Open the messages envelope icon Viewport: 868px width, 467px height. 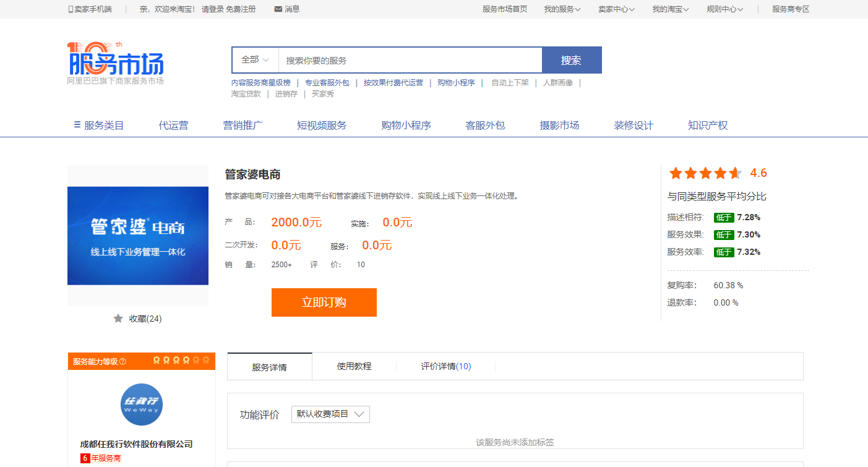(x=278, y=9)
